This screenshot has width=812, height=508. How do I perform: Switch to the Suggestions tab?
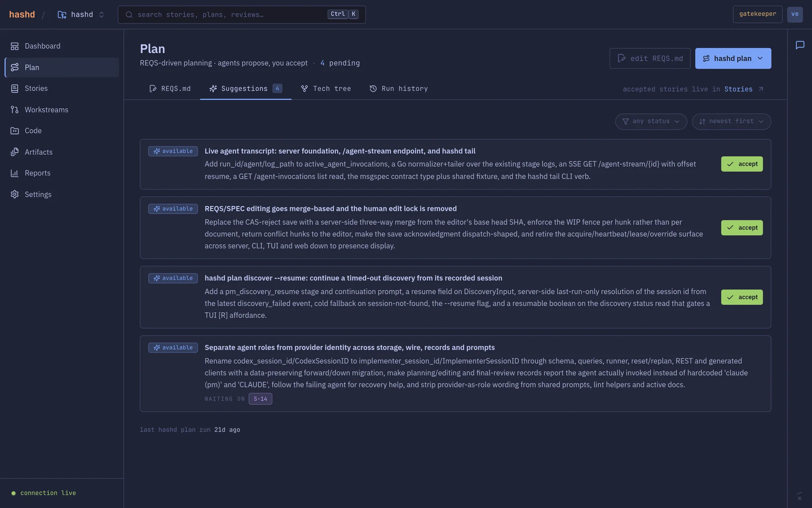245,89
